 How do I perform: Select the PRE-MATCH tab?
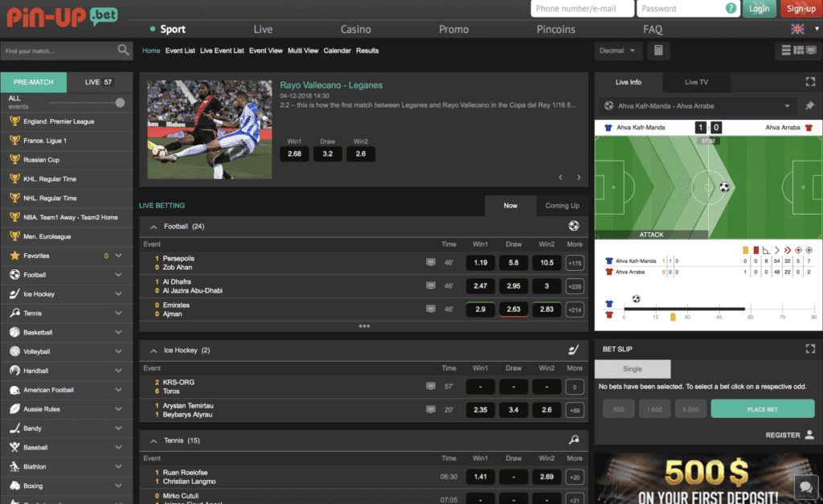coord(34,82)
